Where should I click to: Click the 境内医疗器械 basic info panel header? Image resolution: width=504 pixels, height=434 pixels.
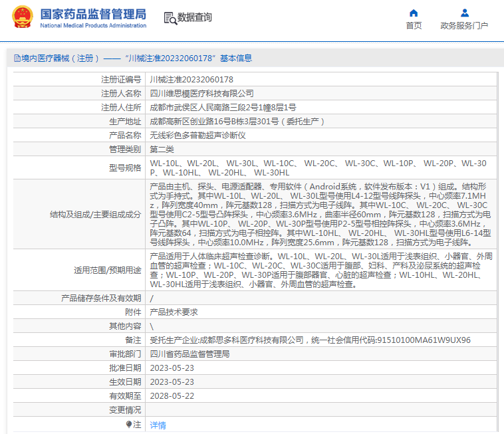tap(133, 58)
